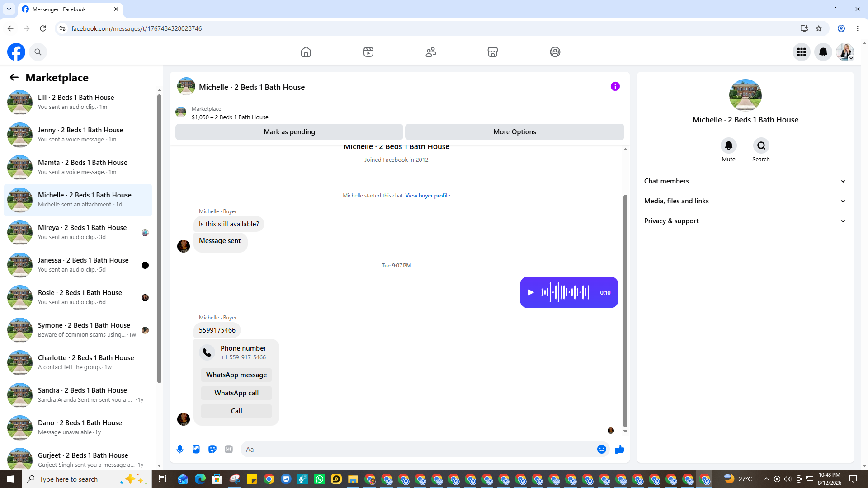
Task: Choose a GIF icon in composer
Action: click(x=229, y=449)
